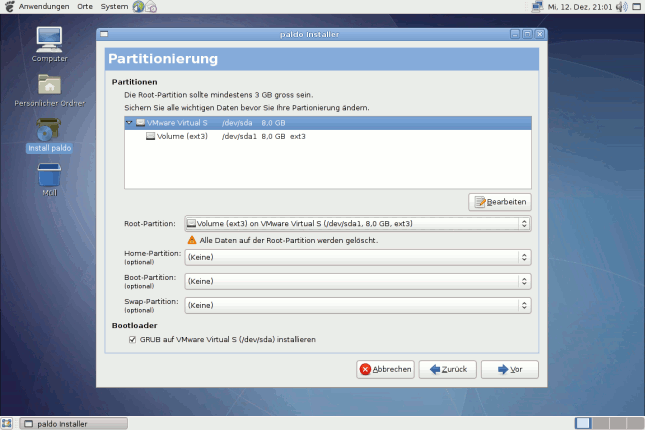The image size is (645, 430).
Task: Click the disk icon of VMware Virtual S row
Action: coord(140,123)
